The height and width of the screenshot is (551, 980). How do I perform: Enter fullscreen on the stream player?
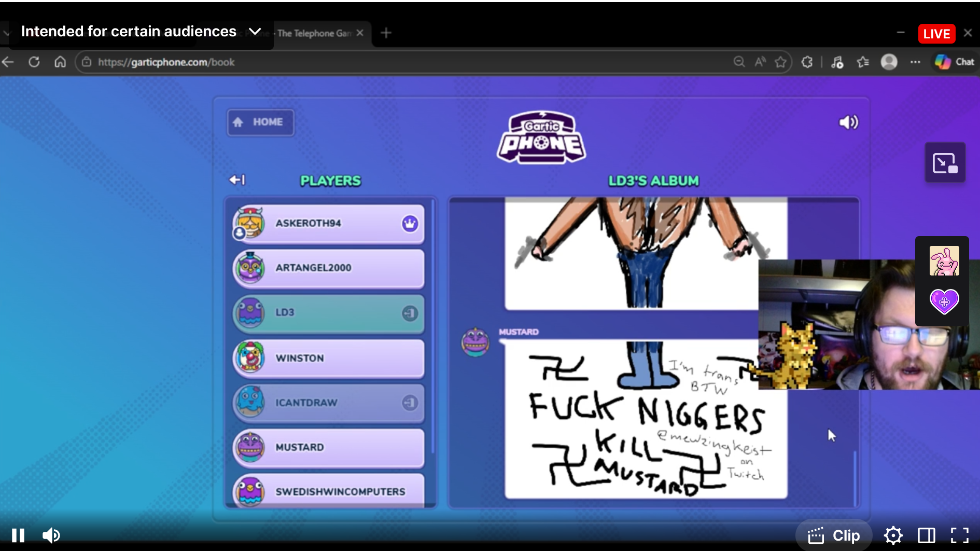click(x=960, y=535)
